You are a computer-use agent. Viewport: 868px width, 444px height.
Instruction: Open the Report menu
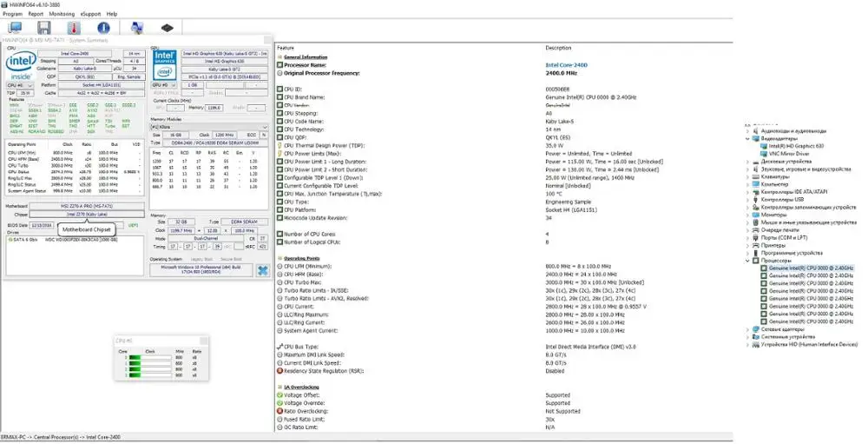point(36,14)
